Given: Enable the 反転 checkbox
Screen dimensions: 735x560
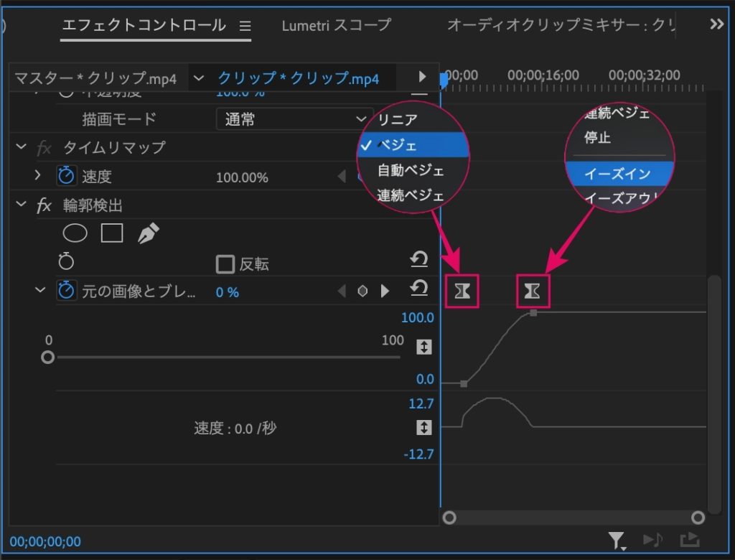Looking at the screenshot, I should (x=225, y=264).
